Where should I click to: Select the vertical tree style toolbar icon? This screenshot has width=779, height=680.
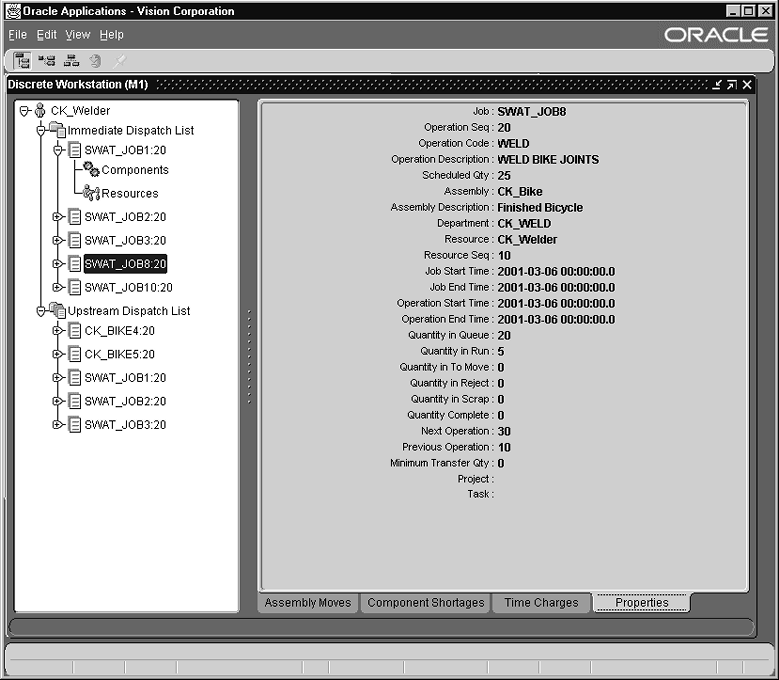pyautogui.click(x=22, y=61)
